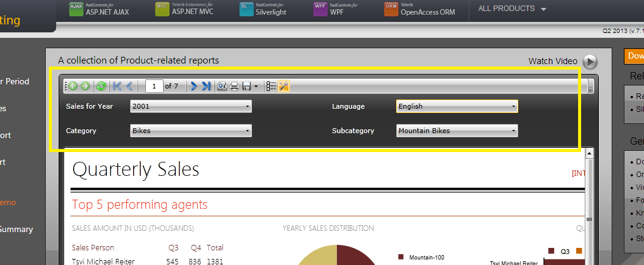Click the dark red Q3 legend swatch
This screenshot has width=644, height=265.
coord(551,251)
